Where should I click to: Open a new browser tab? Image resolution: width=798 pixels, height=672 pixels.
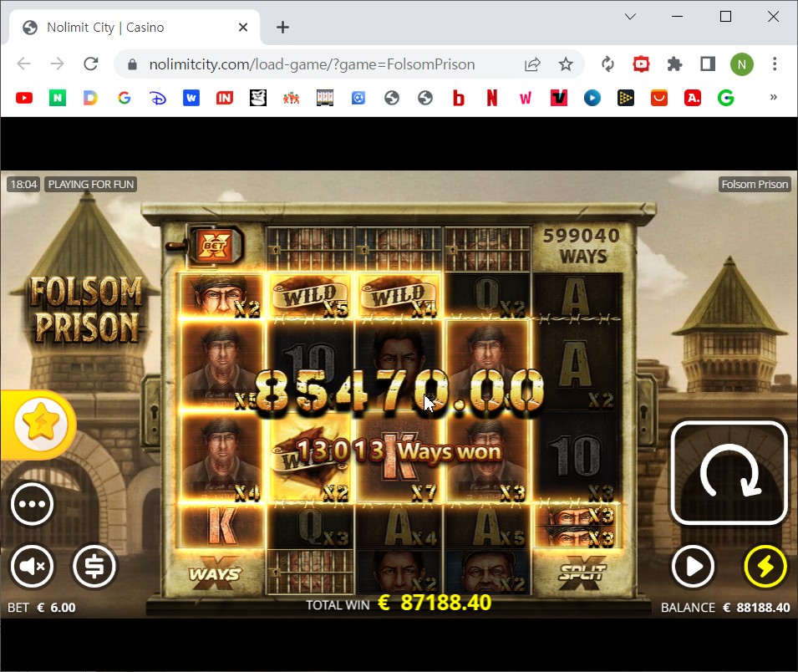[283, 27]
